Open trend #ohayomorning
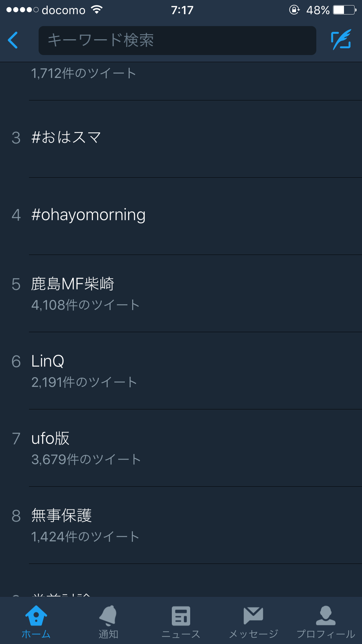Screen dimensions: 362x644 click(88, 215)
